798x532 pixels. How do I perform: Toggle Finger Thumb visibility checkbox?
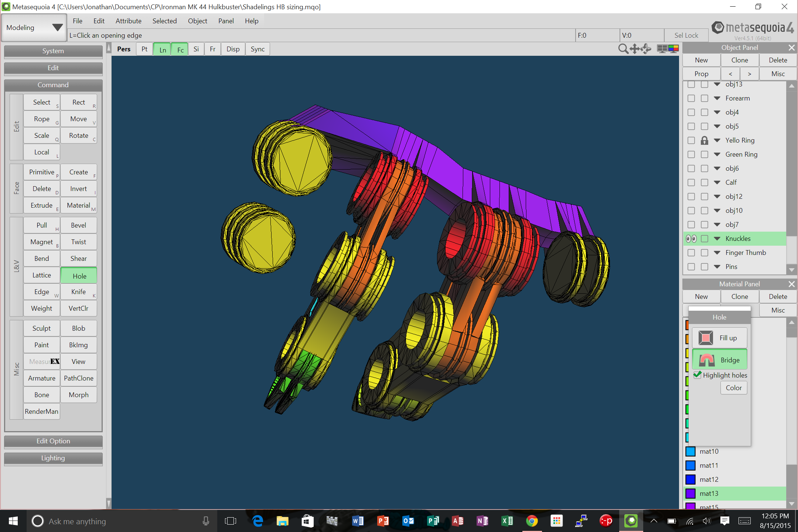[x=691, y=253]
